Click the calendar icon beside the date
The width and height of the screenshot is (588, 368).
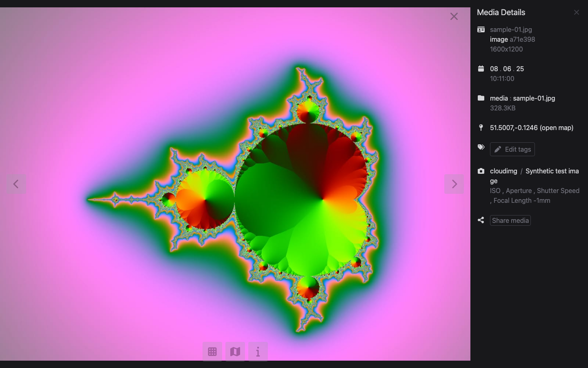tap(481, 69)
